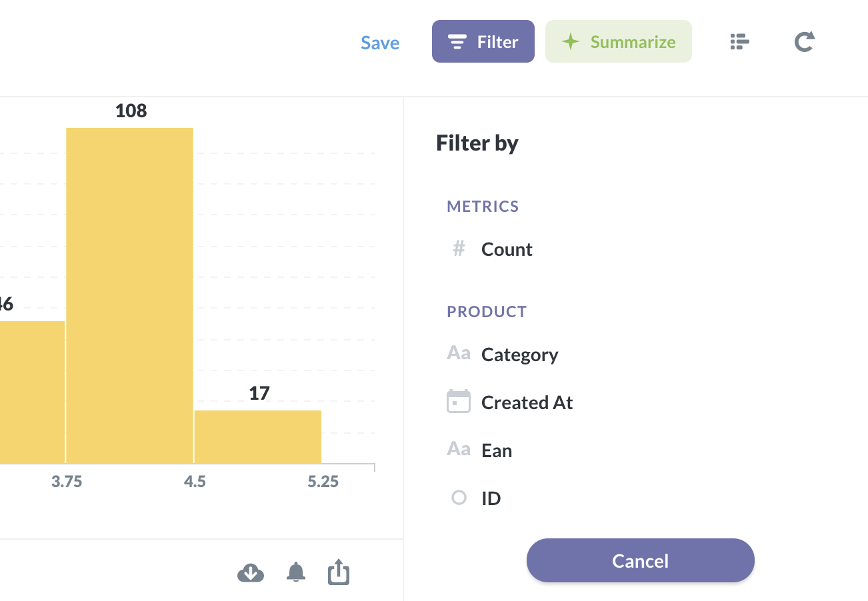Click the Aa icon beside Category
Image resolution: width=868 pixels, height=601 pixels.
pos(459,354)
